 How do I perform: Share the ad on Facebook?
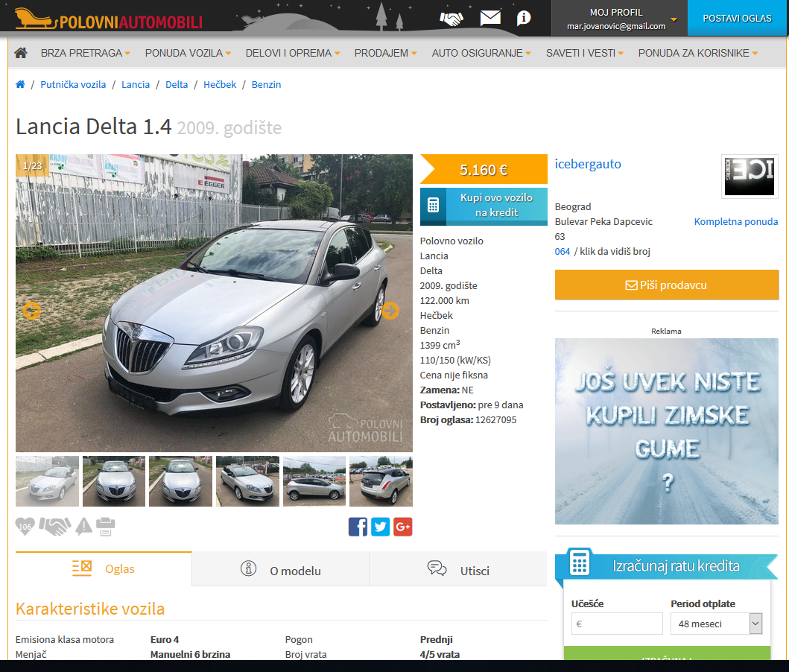coord(358,527)
